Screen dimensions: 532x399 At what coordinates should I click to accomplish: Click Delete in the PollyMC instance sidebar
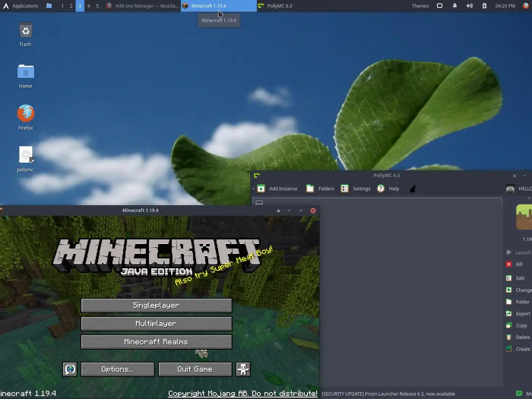pos(518,337)
